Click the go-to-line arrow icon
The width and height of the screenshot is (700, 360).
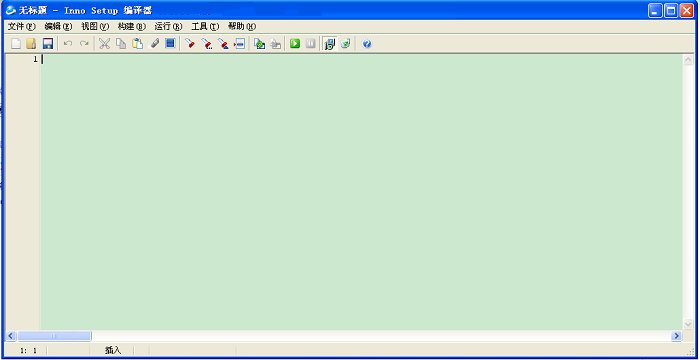pyautogui.click(x=240, y=44)
